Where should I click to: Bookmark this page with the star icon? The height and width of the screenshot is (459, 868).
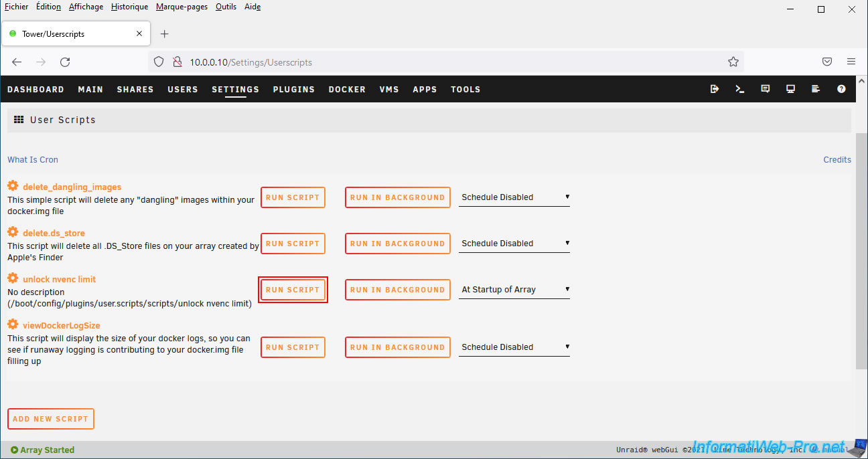pos(733,62)
